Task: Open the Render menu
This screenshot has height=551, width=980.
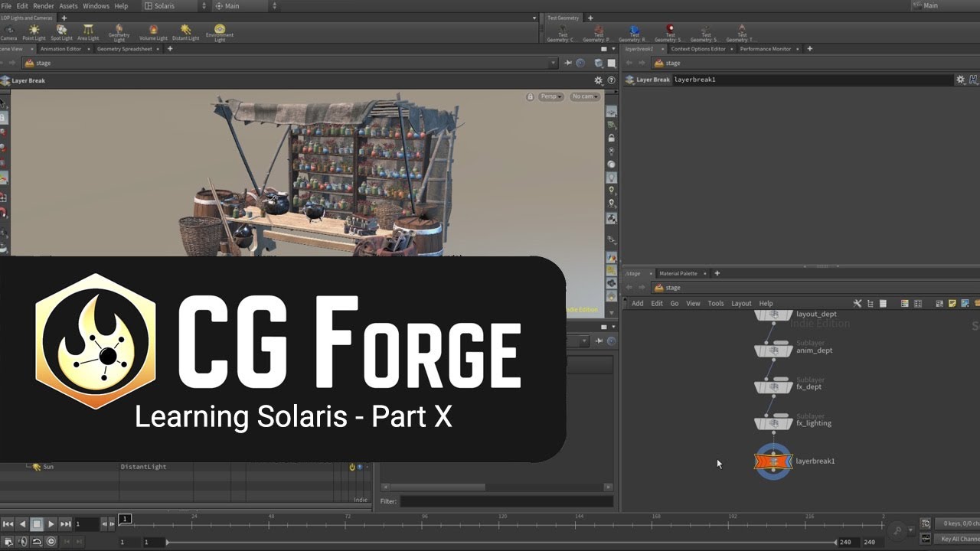Action: tap(44, 5)
